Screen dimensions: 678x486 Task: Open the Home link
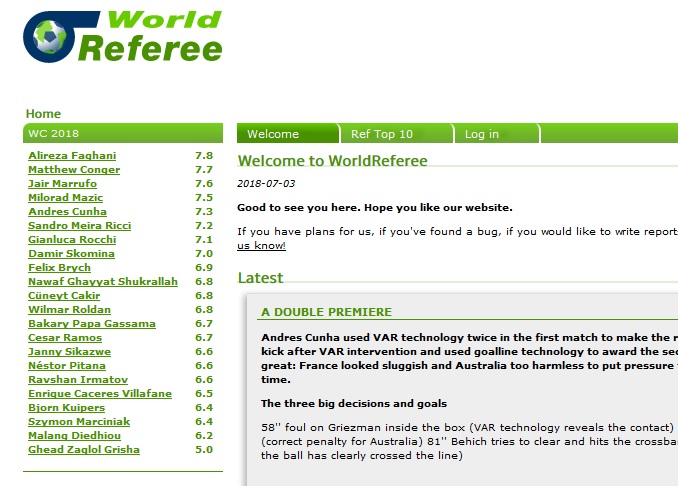43,114
